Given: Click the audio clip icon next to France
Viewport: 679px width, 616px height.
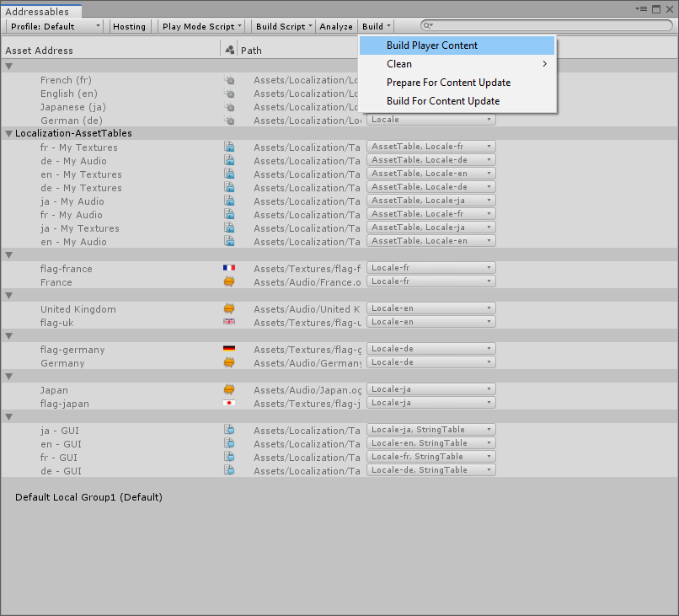Looking at the screenshot, I should 229,281.
